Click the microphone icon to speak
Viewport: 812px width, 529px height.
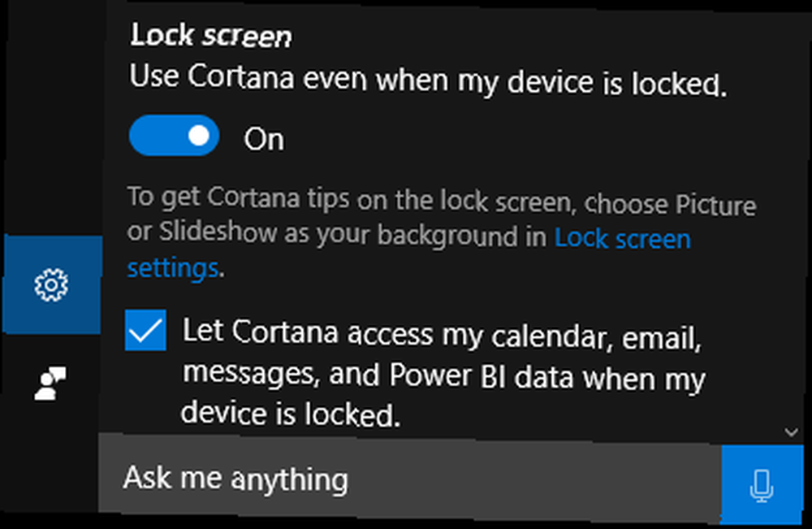point(762,485)
